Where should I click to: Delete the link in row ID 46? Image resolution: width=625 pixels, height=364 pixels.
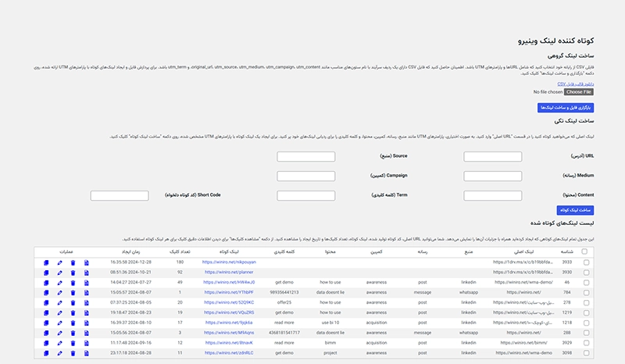pos(73,283)
